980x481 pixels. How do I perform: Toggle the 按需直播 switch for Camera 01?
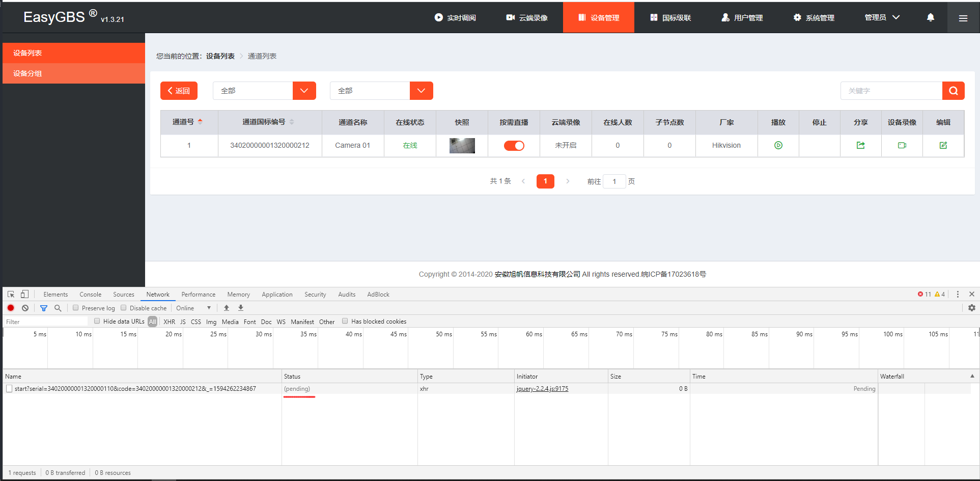(x=514, y=146)
